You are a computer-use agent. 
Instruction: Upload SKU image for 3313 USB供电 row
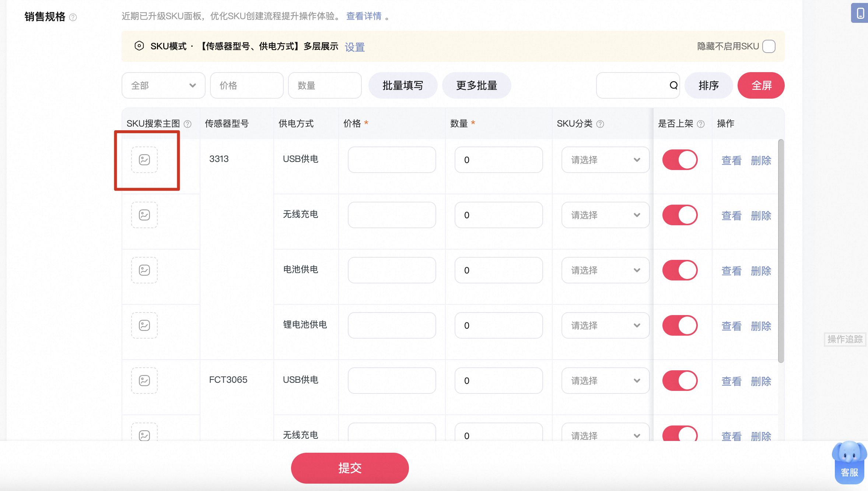tap(144, 160)
